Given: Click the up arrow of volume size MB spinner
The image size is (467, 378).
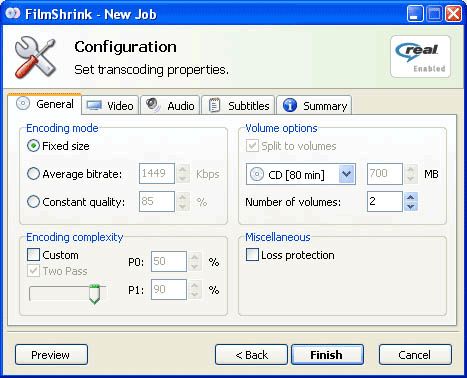Looking at the screenshot, I should click(x=411, y=169).
